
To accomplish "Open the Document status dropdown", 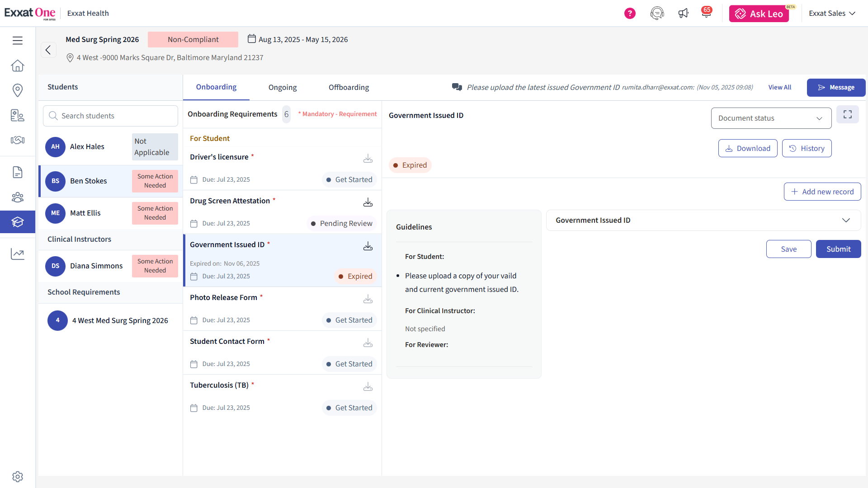I will (x=771, y=118).
